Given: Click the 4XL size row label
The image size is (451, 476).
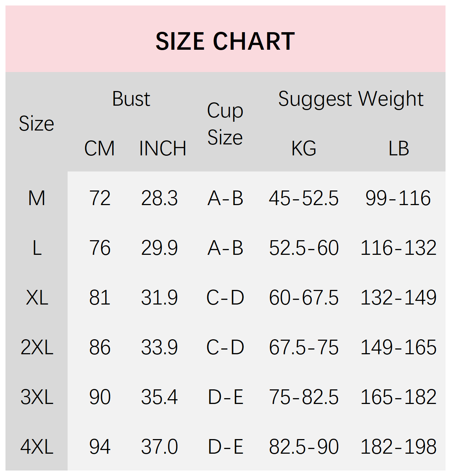Looking at the screenshot, I should tap(37, 447).
